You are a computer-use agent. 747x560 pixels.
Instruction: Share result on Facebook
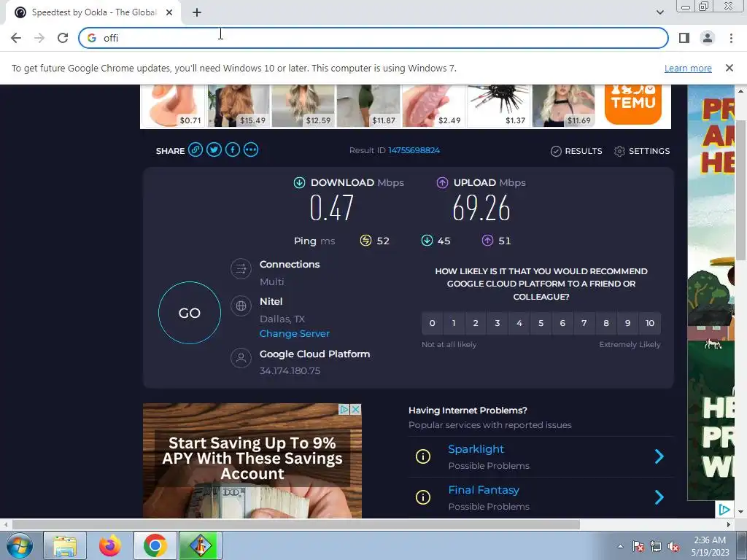click(x=233, y=150)
